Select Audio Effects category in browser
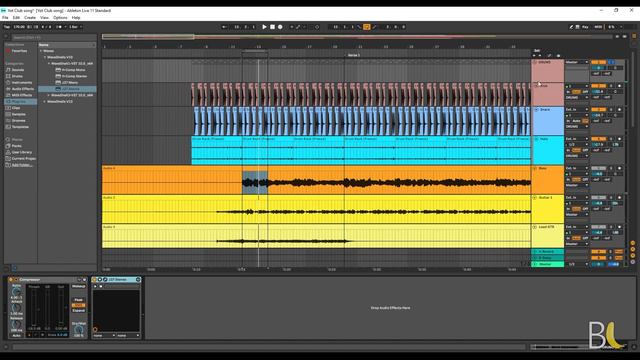The image size is (640, 360). pyautogui.click(x=22, y=89)
